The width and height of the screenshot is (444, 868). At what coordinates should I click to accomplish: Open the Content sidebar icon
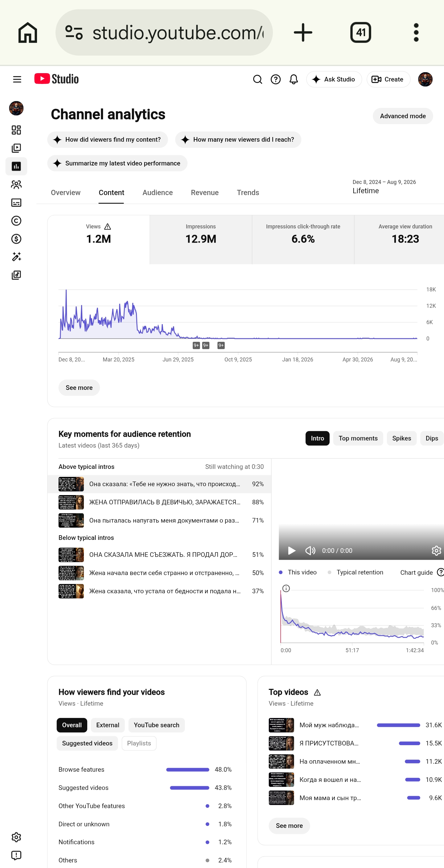tap(16, 148)
